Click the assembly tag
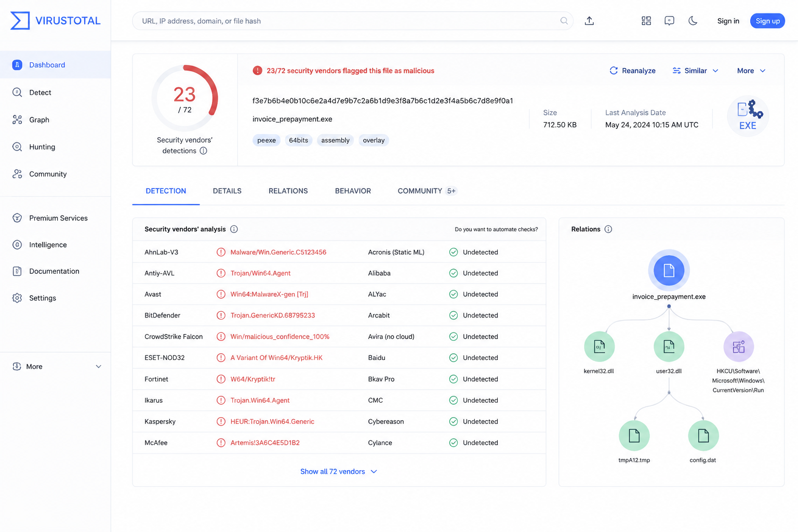Image resolution: width=798 pixels, height=532 pixels. point(335,140)
